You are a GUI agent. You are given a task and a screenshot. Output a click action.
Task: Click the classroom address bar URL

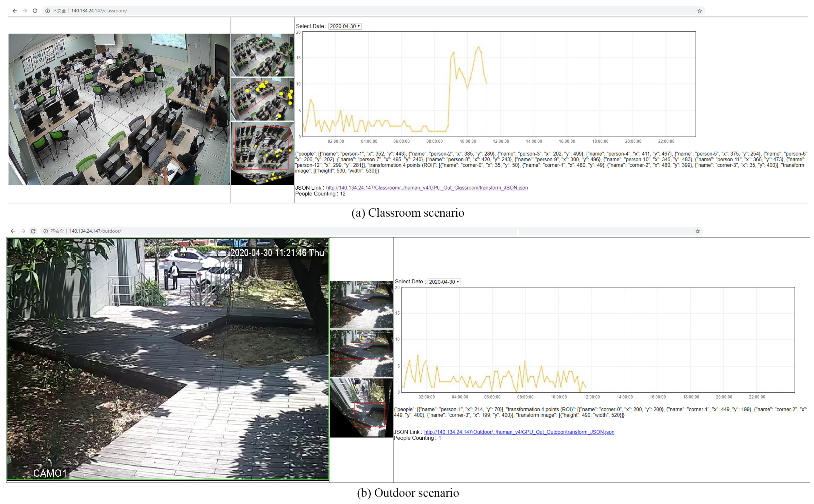pos(99,11)
